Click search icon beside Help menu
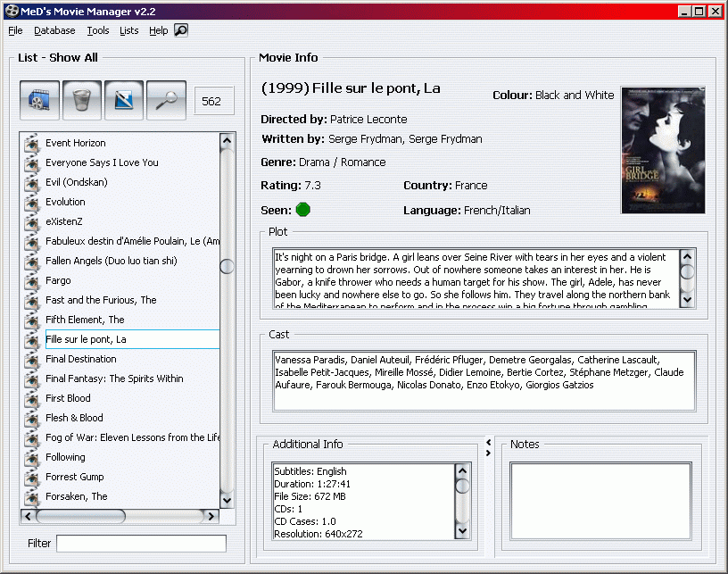 (x=180, y=30)
